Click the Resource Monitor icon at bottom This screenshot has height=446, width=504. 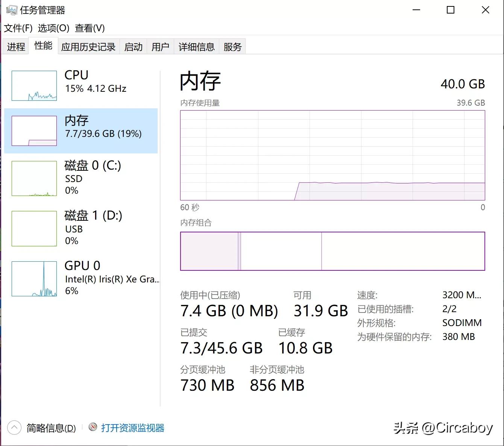tap(93, 427)
